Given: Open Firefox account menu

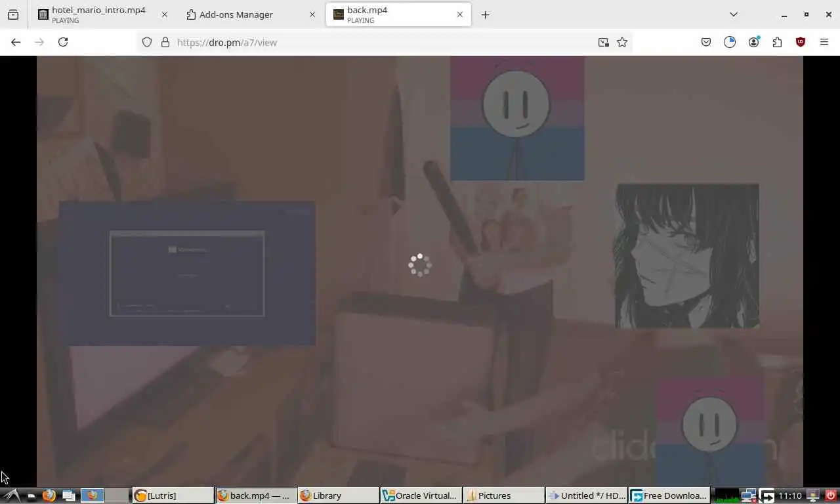Looking at the screenshot, I should click(x=753, y=42).
